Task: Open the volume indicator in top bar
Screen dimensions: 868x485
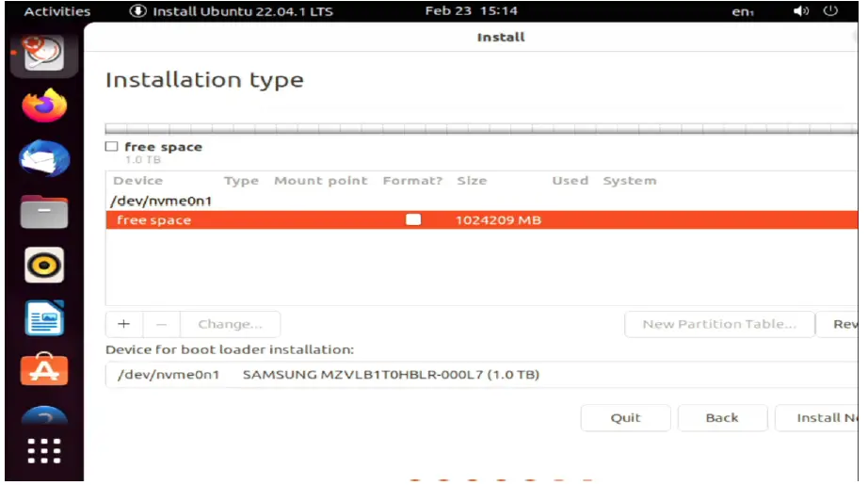Action: [x=800, y=11]
